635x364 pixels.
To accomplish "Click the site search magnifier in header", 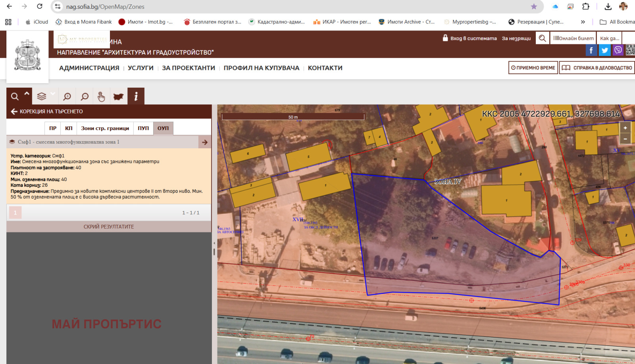I will point(542,38).
